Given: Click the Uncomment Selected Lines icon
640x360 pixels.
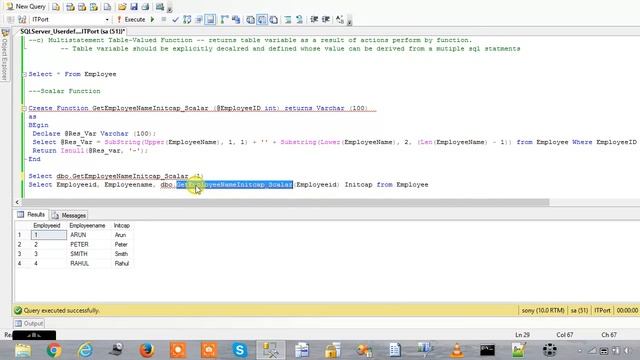Looking at the screenshot, I should coord(300,20).
